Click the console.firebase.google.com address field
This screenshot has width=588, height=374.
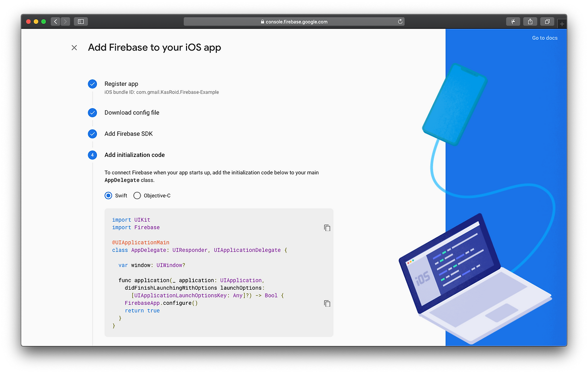(294, 22)
